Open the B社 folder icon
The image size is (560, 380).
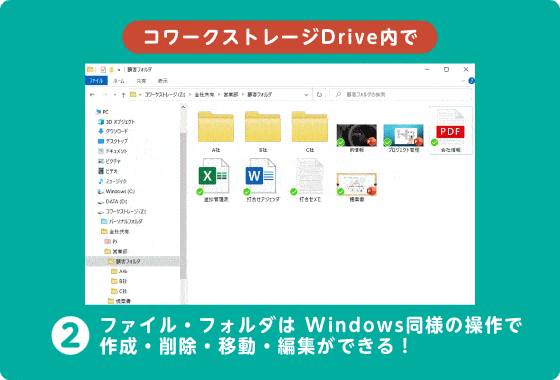pyautogui.click(x=262, y=127)
